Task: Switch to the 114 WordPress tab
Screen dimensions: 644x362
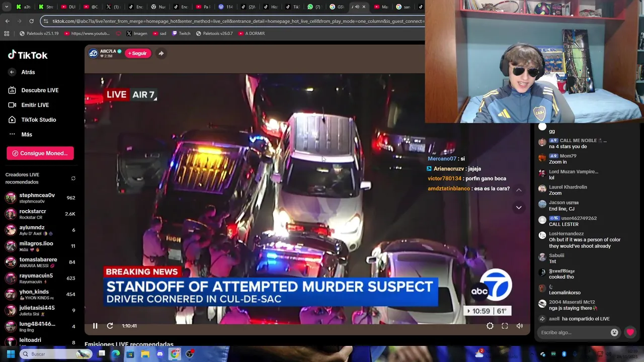Action: pyautogui.click(x=225, y=7)
